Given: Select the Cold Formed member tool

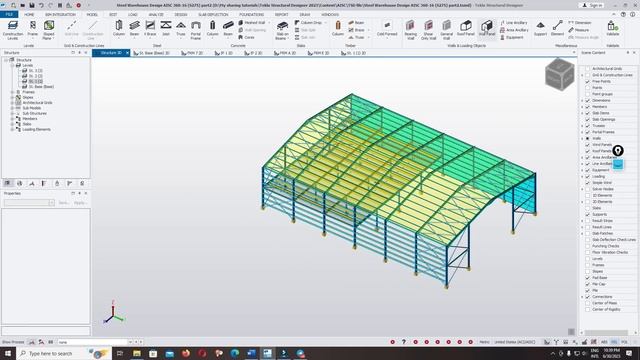Looking at the screenshot, I should pos(387,29).
